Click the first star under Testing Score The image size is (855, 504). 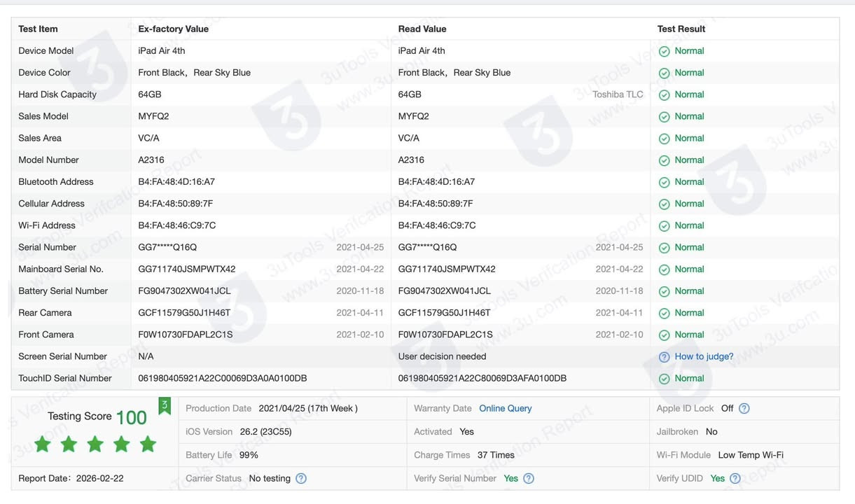[42, 444]
